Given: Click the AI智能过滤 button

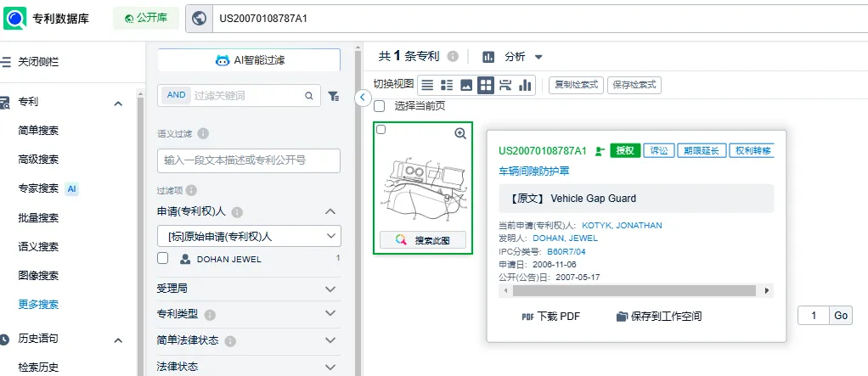Looking at the screenshot, I should (x=249, y=60).
